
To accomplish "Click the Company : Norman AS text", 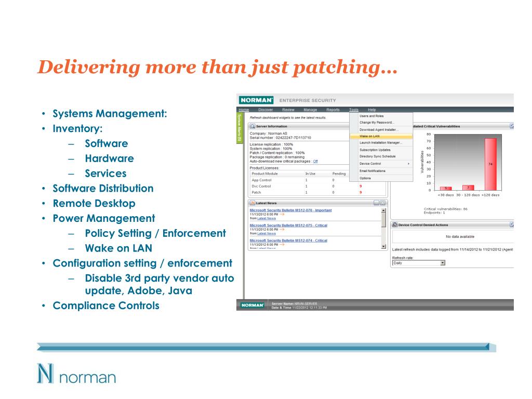I will (269, 134).
